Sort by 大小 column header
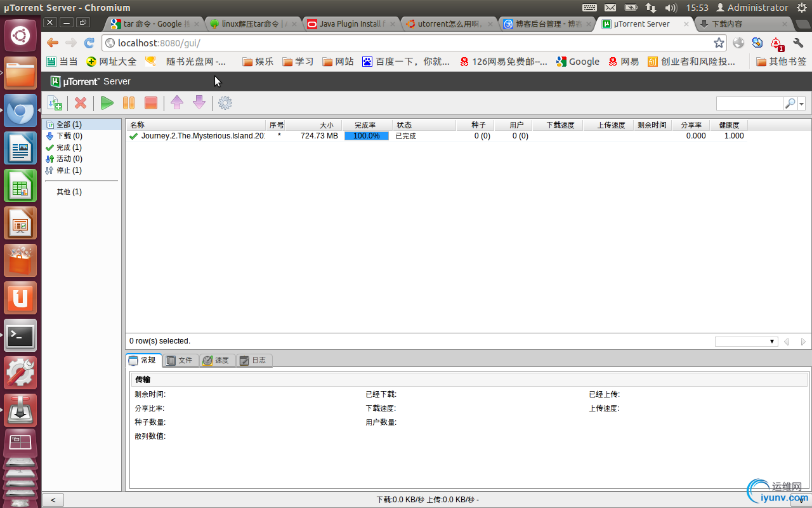Viewport: 812px width, 508px height. [313, 125]
